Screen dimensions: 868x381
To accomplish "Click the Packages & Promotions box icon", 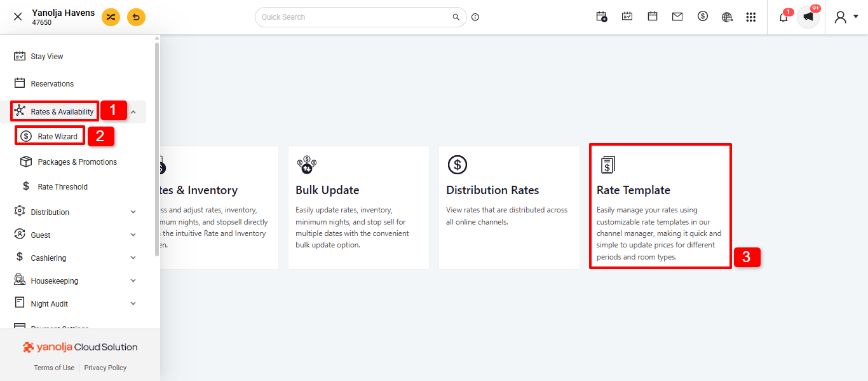I will pyautogui.click(x=26, y=162).
